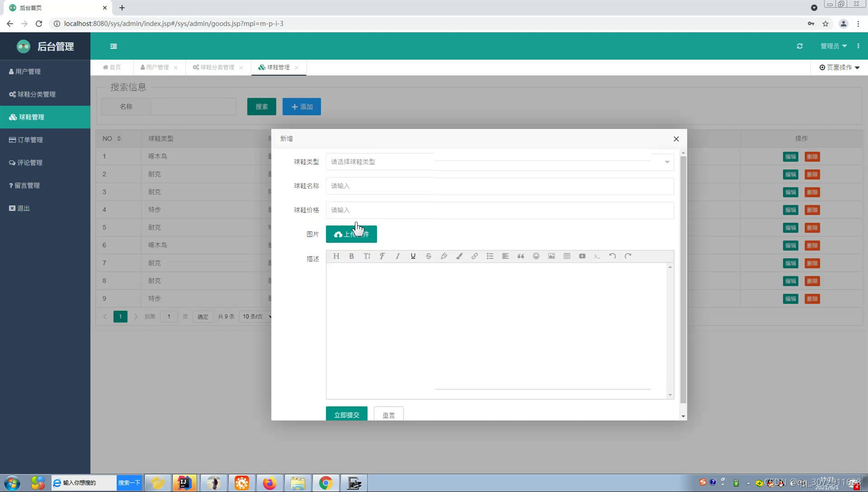The width and height of the screenshot is (868, 492).
Task: Select page 1 in pagination
Action: 120,317
